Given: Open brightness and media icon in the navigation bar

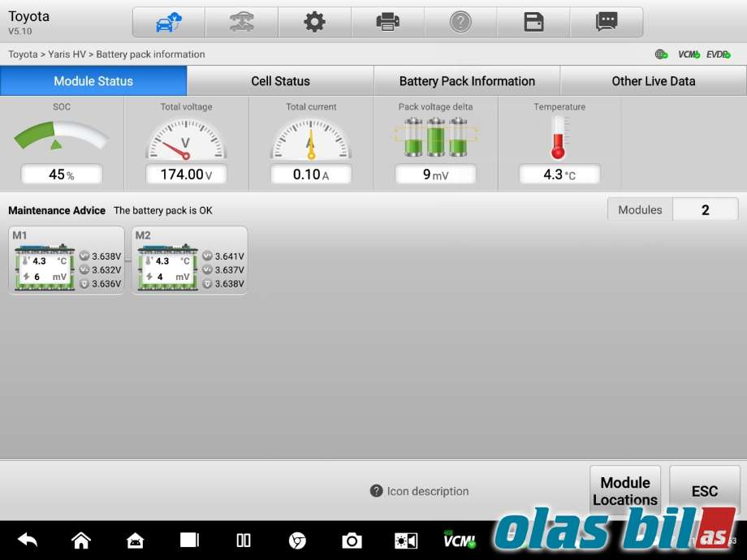Looking at the screenshot, I should (406, 541).
